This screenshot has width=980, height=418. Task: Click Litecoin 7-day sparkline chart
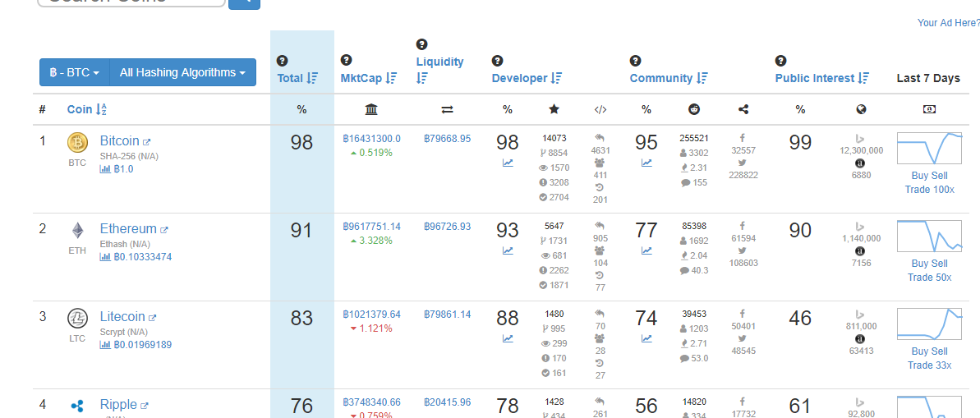coord(929,324)
